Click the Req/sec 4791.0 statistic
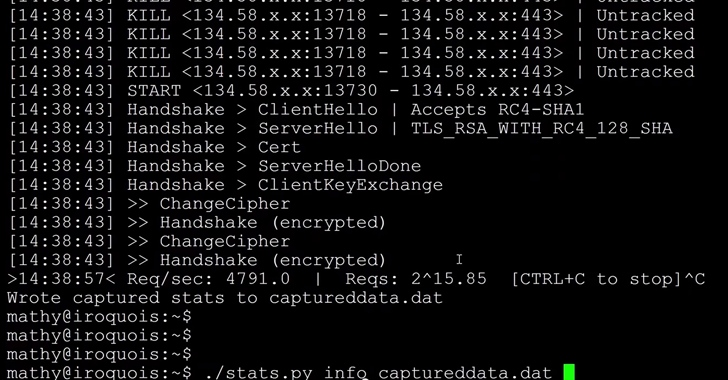 208,279
